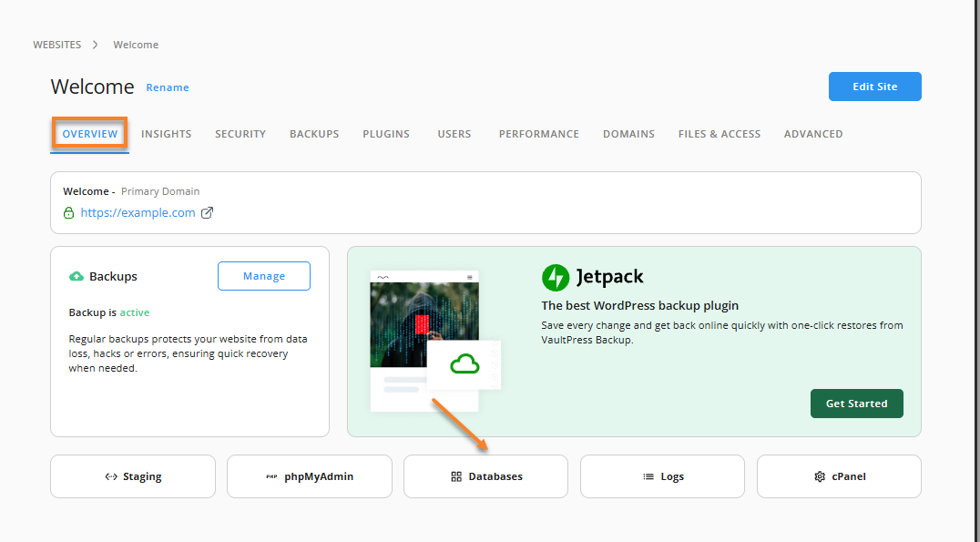980x542 pixels.
Task: Switch to the INSIGHTS tab
Action: (167, 134)
